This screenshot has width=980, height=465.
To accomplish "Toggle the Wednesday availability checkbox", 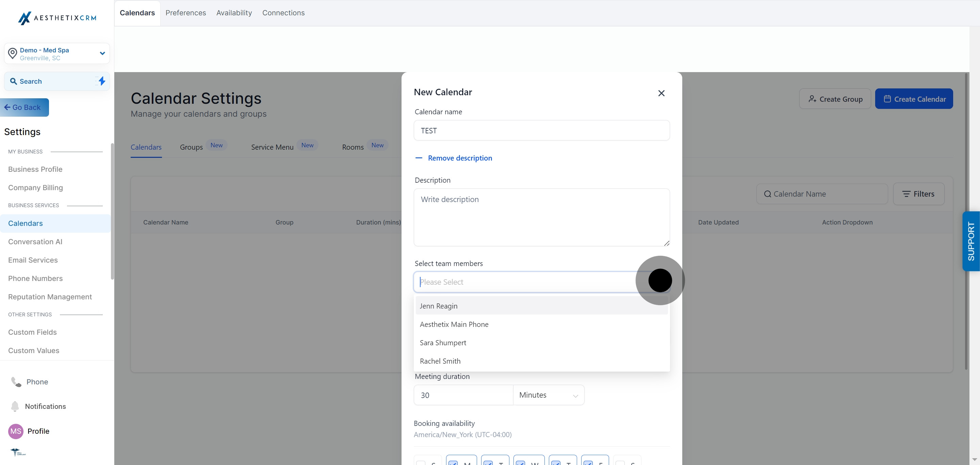I will coord(520,463).
